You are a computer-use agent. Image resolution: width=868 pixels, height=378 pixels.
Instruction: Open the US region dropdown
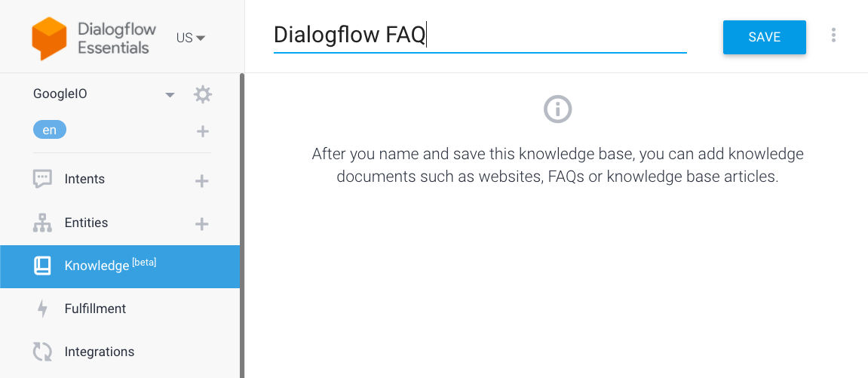[191, 38]
